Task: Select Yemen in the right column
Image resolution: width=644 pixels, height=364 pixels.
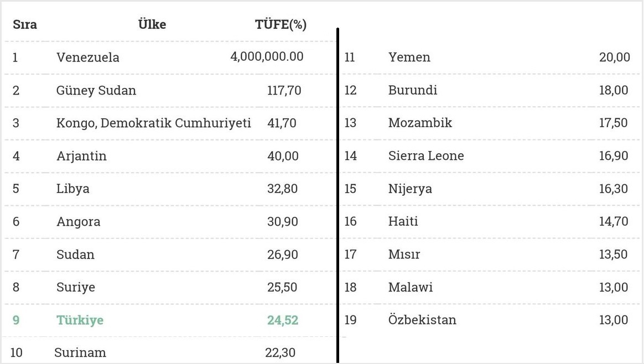Action: point(409,57)
